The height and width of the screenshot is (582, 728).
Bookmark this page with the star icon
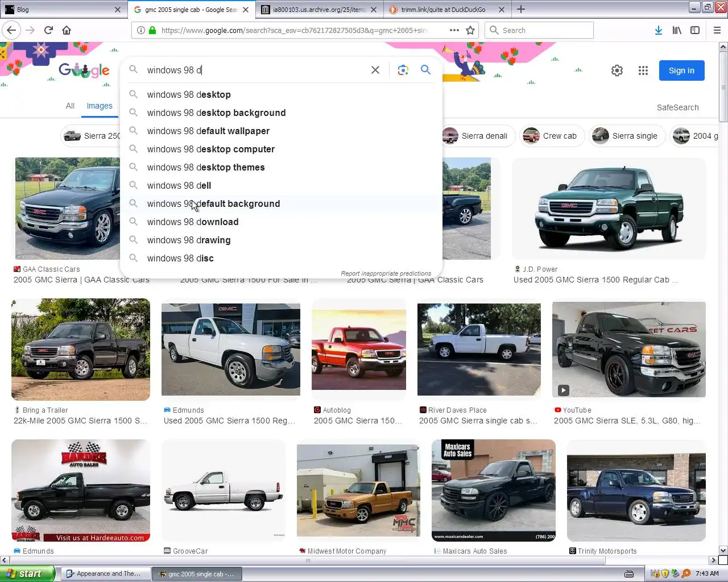coord(470,30)
